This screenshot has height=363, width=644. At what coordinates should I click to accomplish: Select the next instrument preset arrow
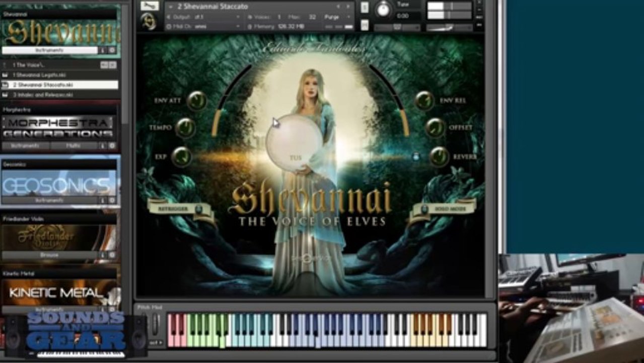tap(347, 7)
